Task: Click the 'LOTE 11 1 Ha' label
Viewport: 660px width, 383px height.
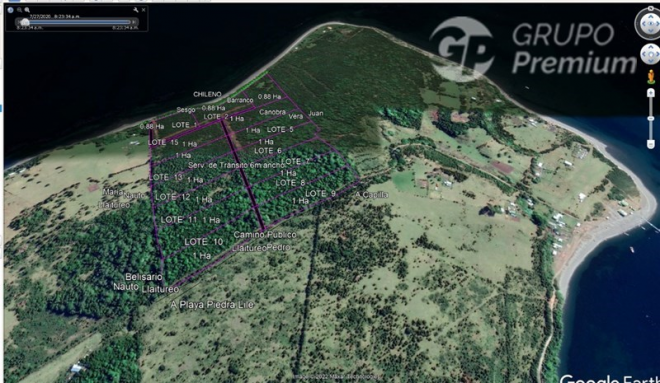Action: [x=190, y=219]
